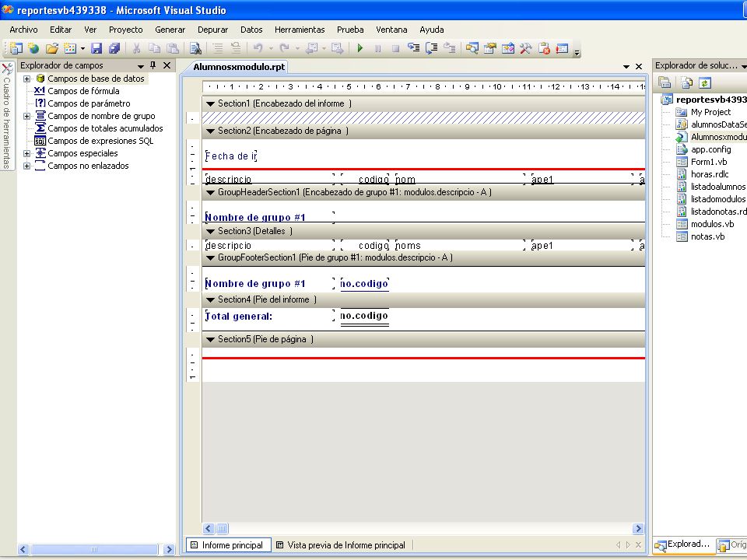The image size is (747, 560).
Task: Click the Copy toolbar icon
Action: [154, 48]
